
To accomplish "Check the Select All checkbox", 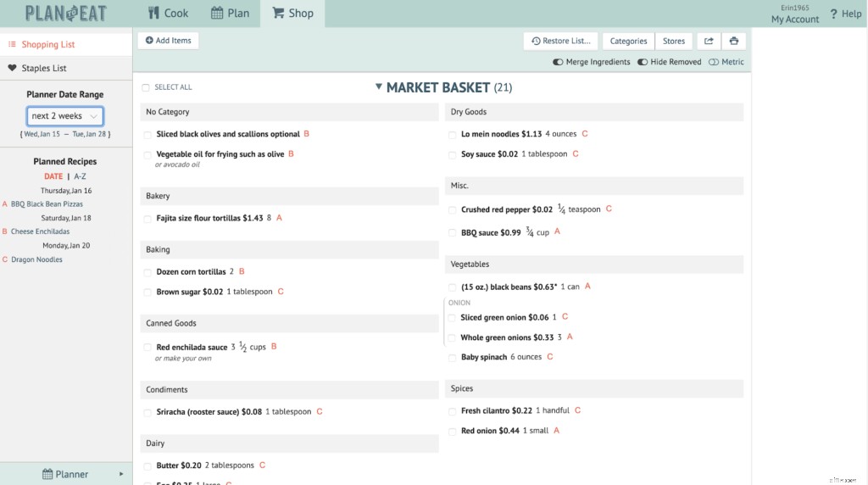I will (146, 87).
